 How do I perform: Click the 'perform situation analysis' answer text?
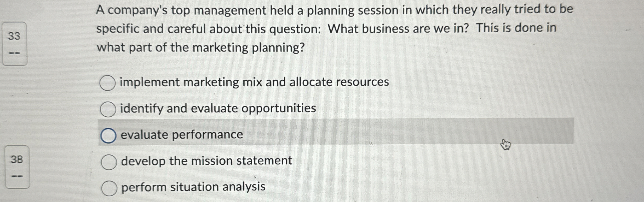pyautogui.click(x=193, y=187)
